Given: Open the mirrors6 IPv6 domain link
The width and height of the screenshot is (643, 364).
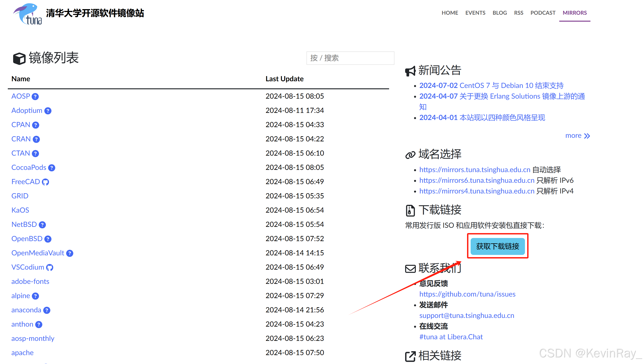Looking at the screenshot, I should [x=477, y=180].
